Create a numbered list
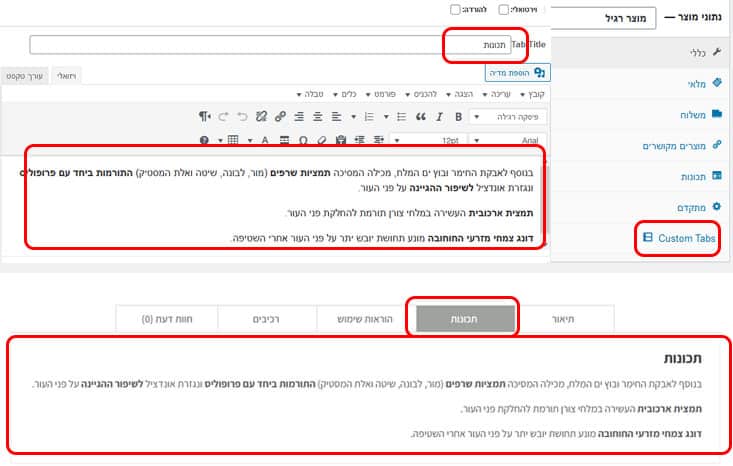The image size is (733, 466). [369, 117]
